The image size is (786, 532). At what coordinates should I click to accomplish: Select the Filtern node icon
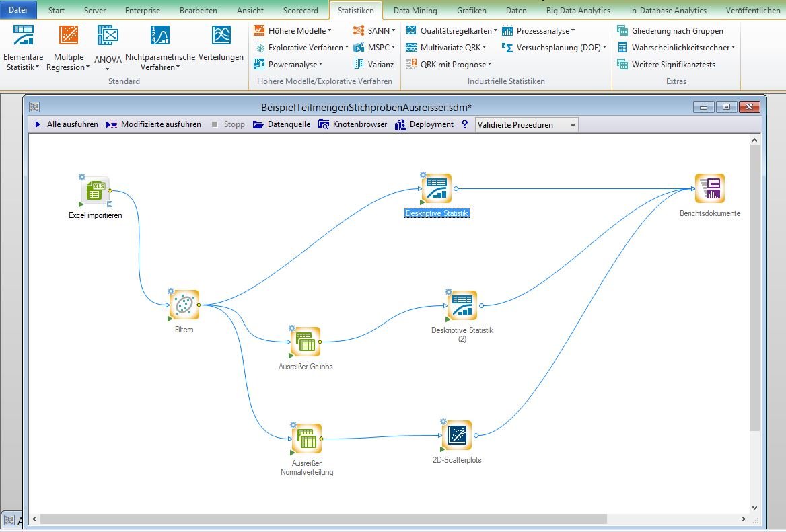(184, 305)
